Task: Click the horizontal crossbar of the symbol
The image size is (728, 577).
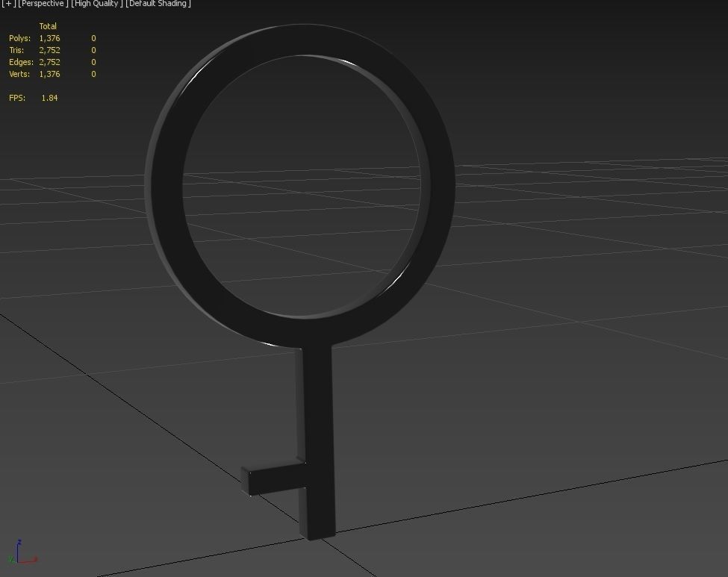Action: [274, 478]
